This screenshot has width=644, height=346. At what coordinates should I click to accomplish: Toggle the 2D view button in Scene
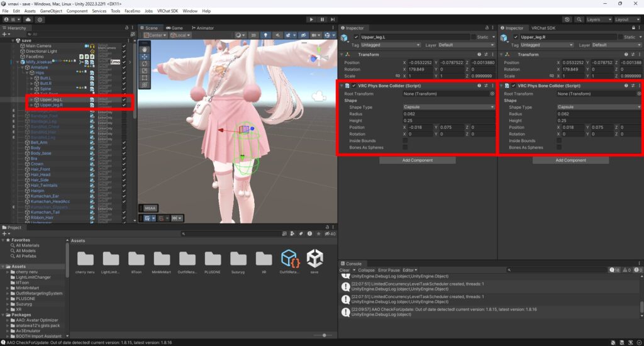pyautogui.click(x=254, y=35)
